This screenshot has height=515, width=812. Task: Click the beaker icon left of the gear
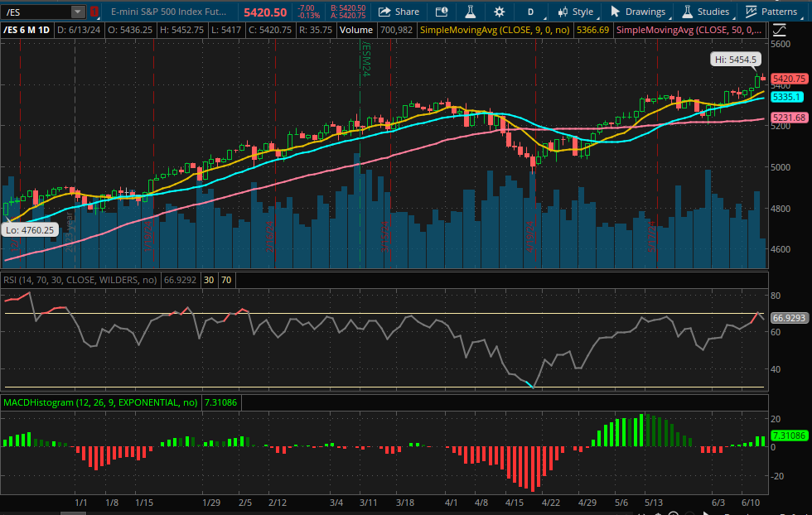click(470, 12)
